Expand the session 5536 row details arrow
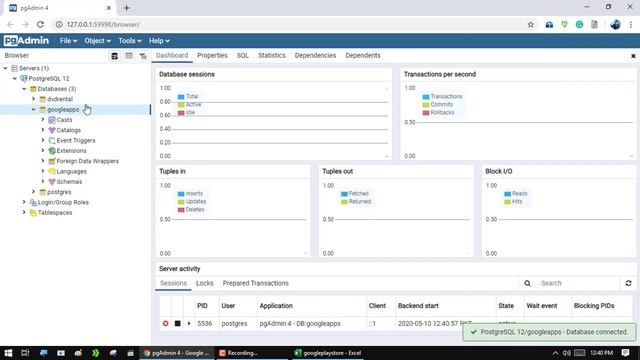Image resolution: width=640 pixels, height=360 pixels. click(189, 323)
